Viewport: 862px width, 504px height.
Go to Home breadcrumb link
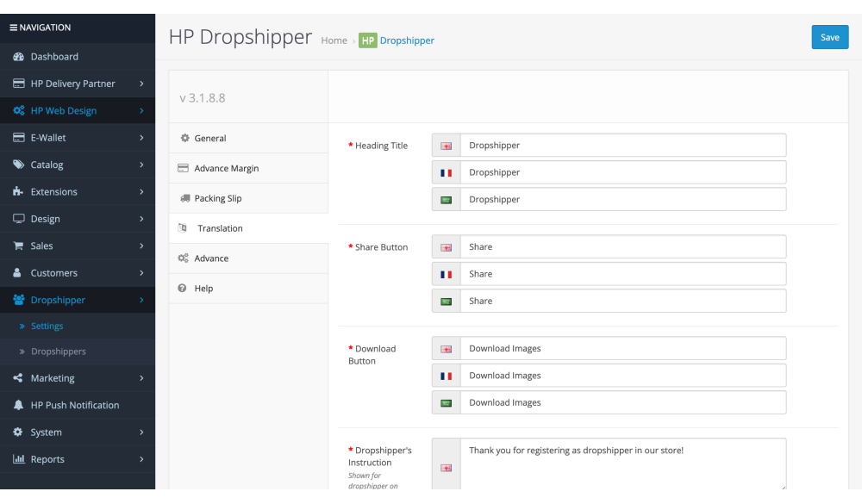point(334,40)
